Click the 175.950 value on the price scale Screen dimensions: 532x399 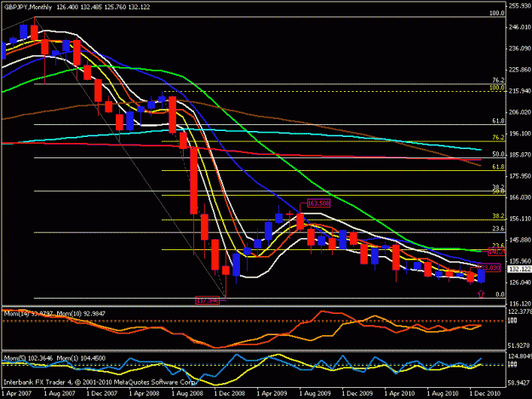pos(519,176)
